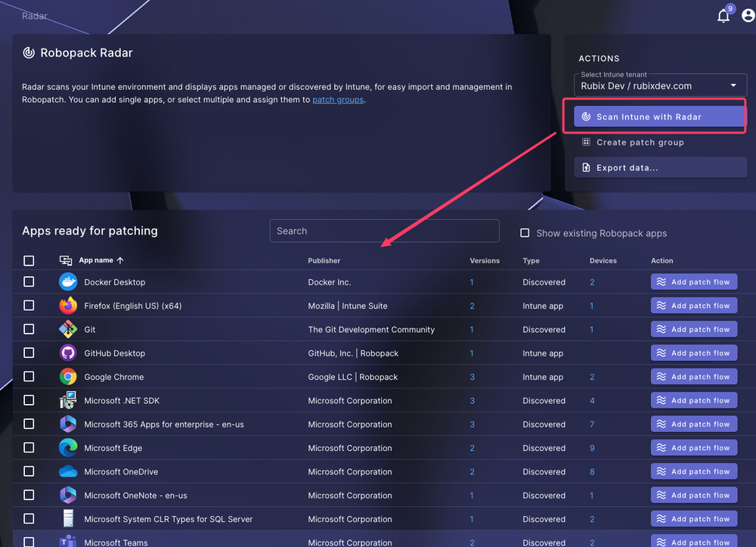This screenshot has width=756, height=547.
Task: Click the SQL Server CLR Types icon
Action: coord(68,518)
